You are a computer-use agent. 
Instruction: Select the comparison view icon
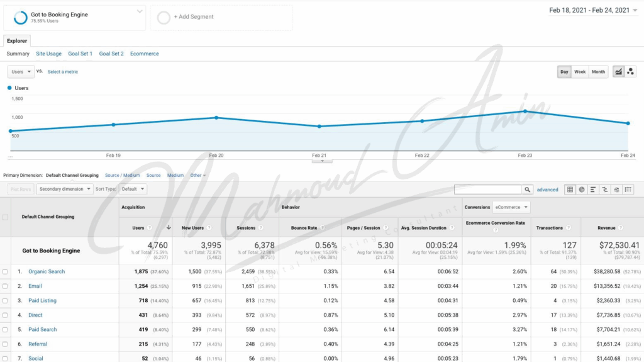[604, 189]
